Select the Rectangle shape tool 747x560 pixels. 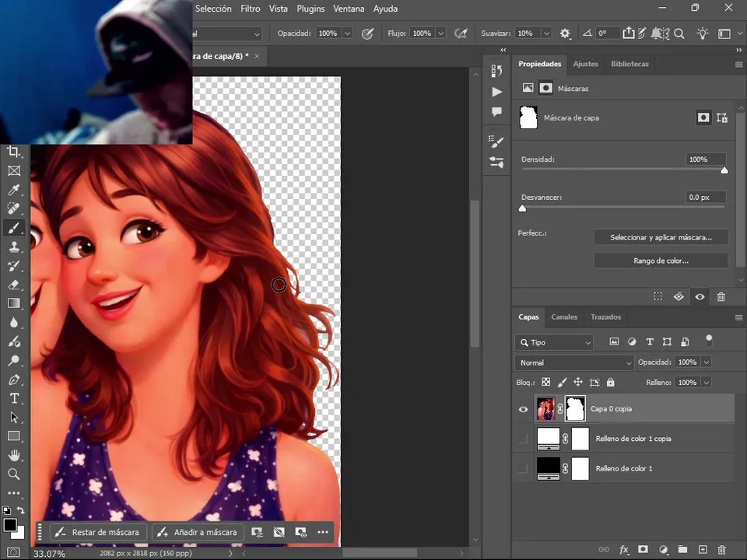(14, 436)
